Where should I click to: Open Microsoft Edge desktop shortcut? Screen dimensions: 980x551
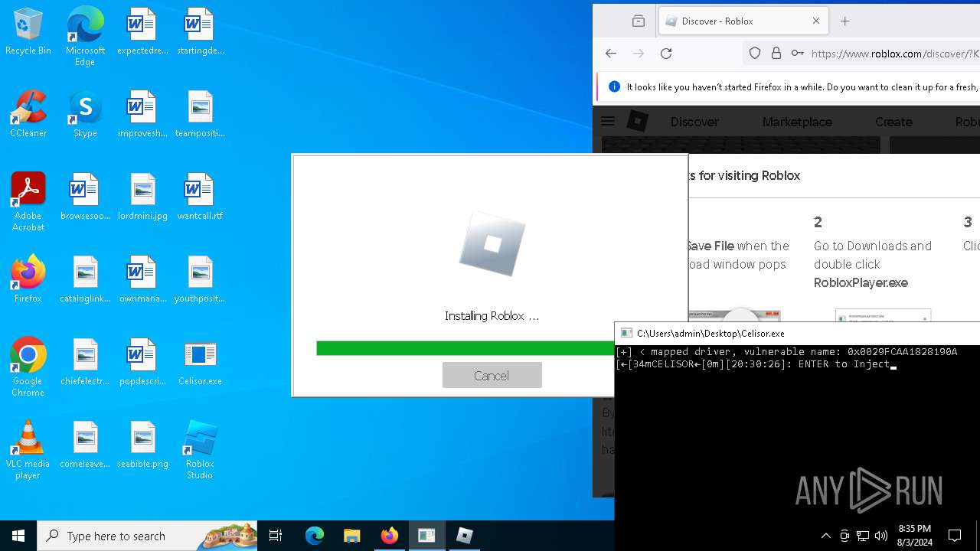coord(85,37)
